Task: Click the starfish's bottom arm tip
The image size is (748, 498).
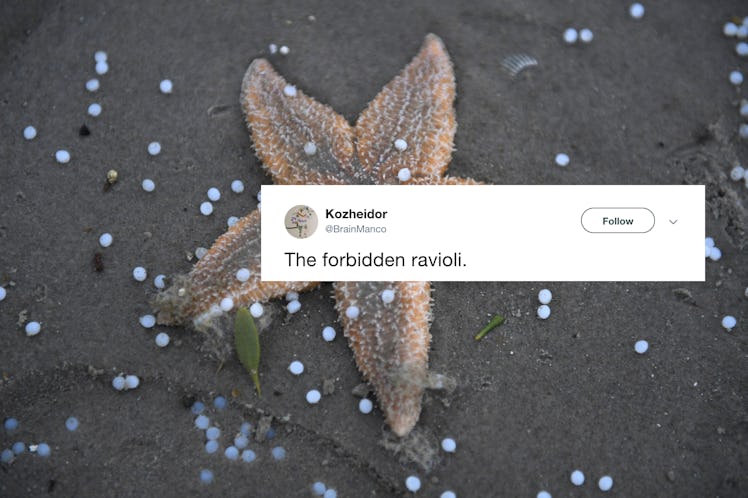Action: (403, 422)
